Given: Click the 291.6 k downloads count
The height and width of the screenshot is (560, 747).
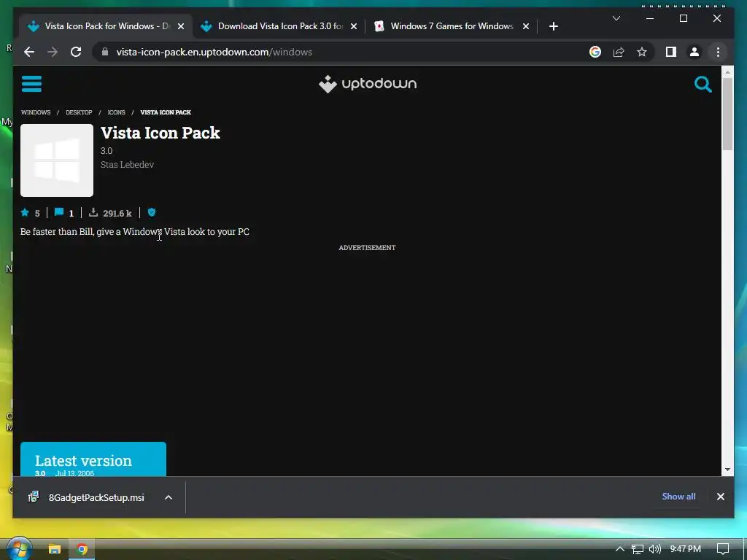Looking at the screenshot, I should tap(117, 214).
